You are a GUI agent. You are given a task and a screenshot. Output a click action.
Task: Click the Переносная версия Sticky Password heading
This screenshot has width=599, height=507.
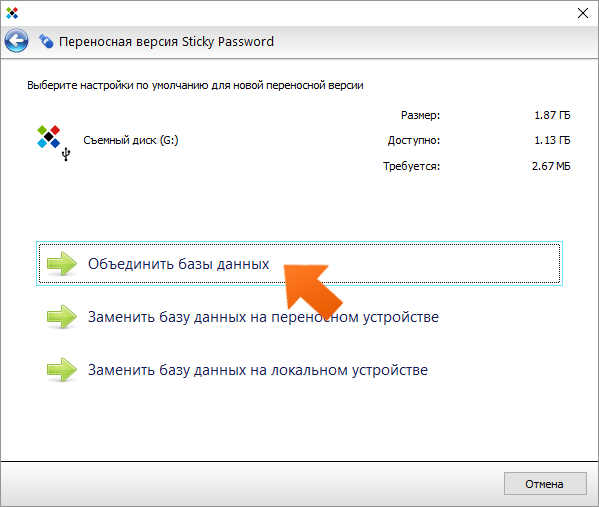pos(166,41)
